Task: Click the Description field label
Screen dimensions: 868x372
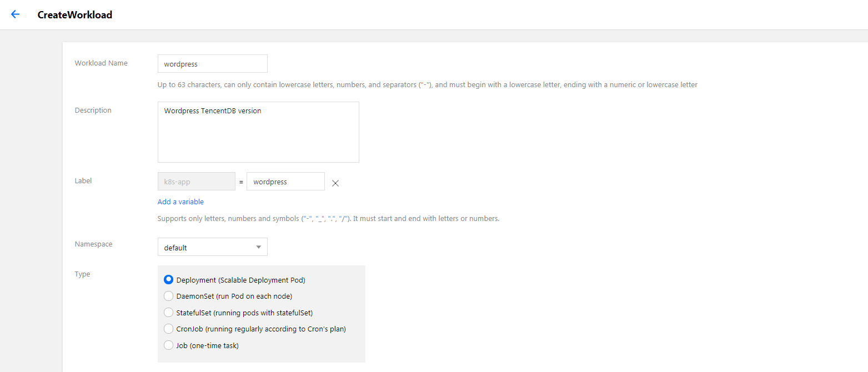Action: click(93, 110)
